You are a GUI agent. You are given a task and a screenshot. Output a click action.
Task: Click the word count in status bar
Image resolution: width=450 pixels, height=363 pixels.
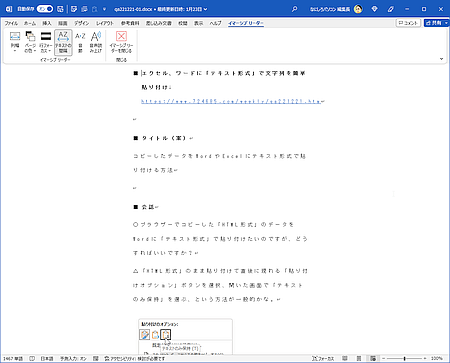coord(13,359)
